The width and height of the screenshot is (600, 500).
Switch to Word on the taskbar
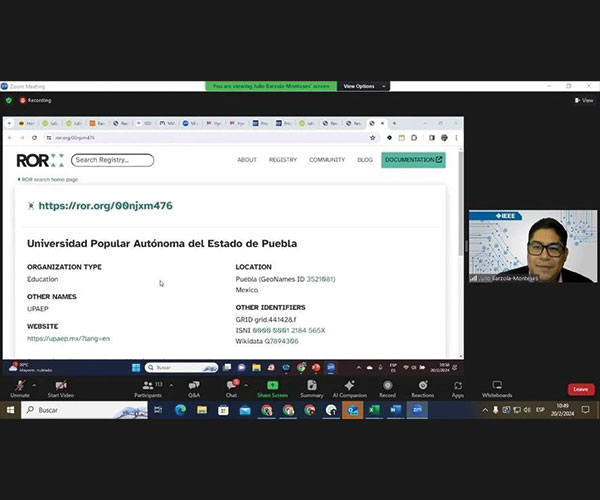[x=395, y=410]
